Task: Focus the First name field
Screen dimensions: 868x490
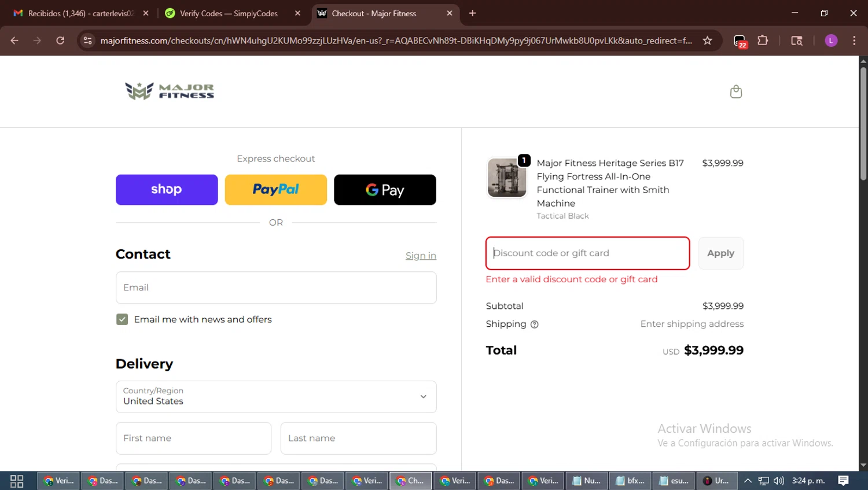Action: (193, 439)
